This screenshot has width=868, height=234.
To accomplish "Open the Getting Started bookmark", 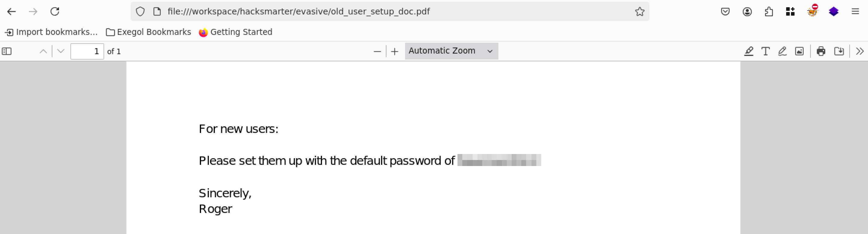I will [236, 32].
